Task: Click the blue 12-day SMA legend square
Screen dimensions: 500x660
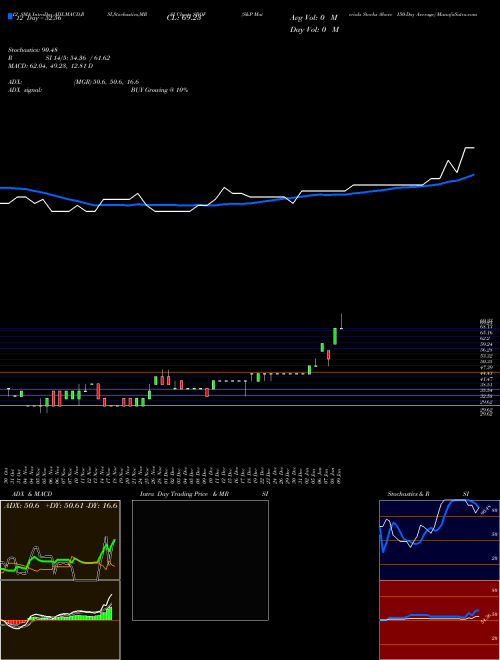Action: [x=10, y=17]
